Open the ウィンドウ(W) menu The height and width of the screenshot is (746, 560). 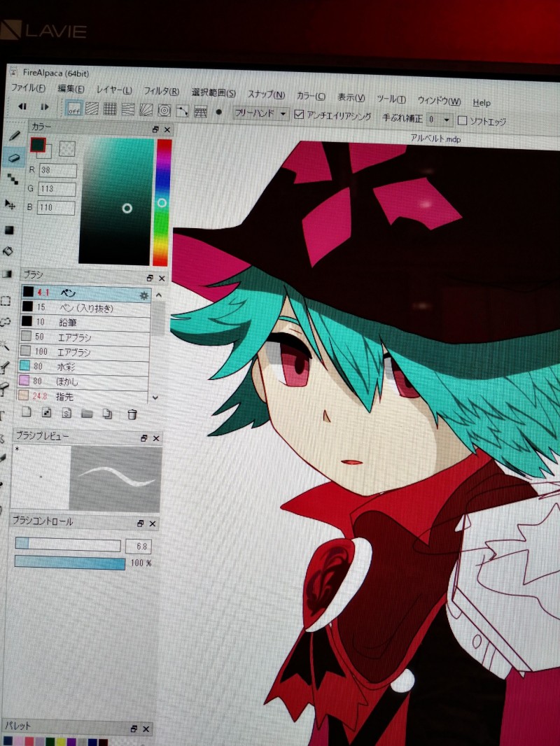pyautogui.click(x=439, y=100)
